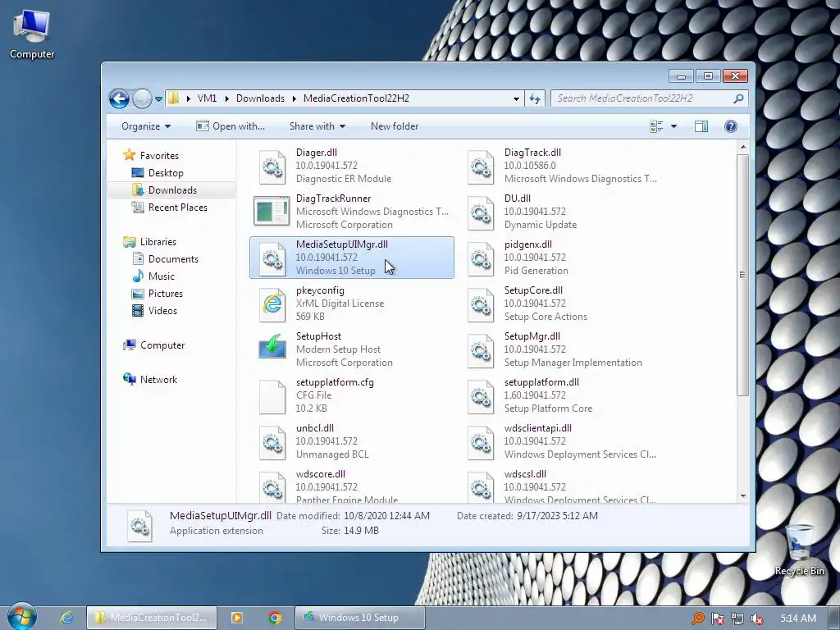840x630 pixels.
Task: Select the MediaSetupUIMgr.dll file name
Action: [342, 244]
